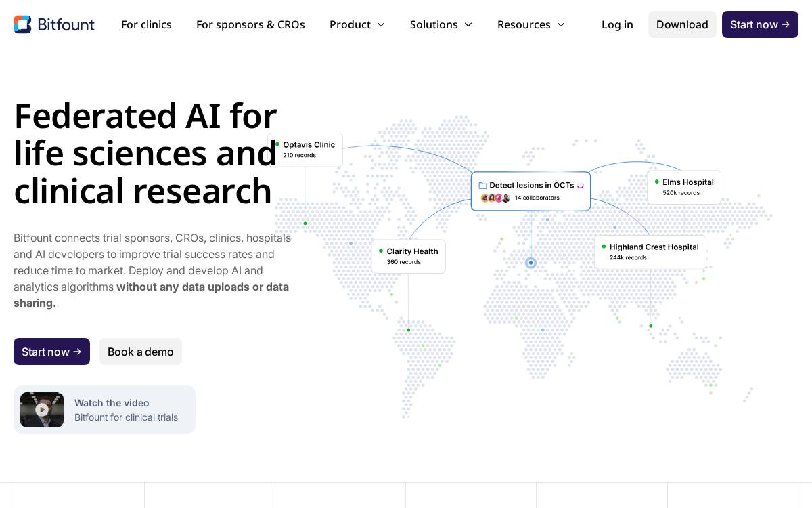This screenshot has width=812, height=508.
Task: Click the blue map pin below Detect lesions
Action: click(531, 263)
